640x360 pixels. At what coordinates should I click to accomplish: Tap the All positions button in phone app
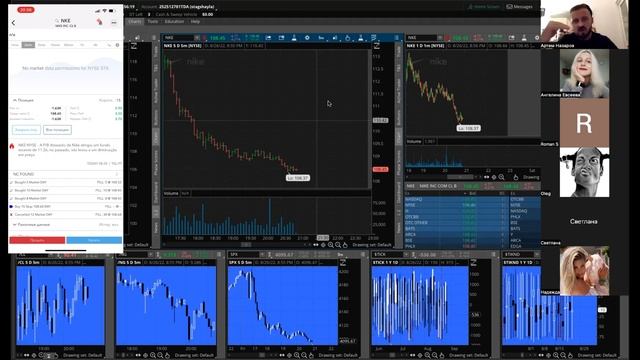(x=57, y=130)
